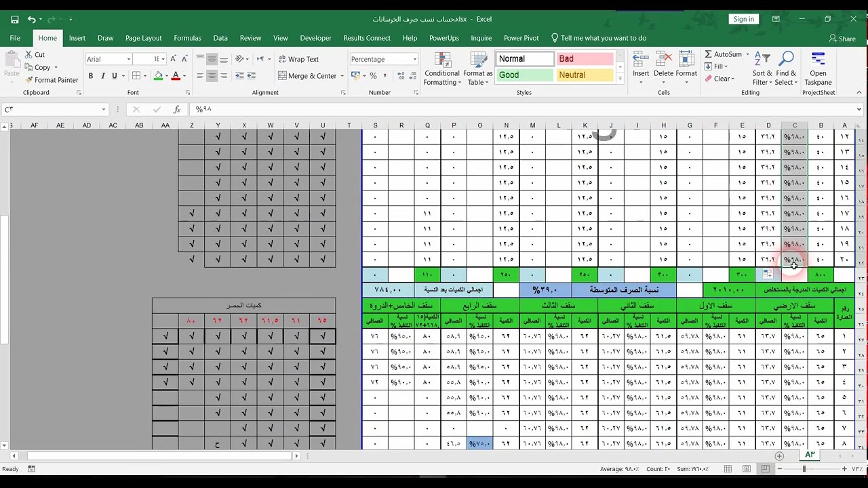Open ProjectSheet Taskpane
Screen dimensions: 868x488
pos(818,68)
